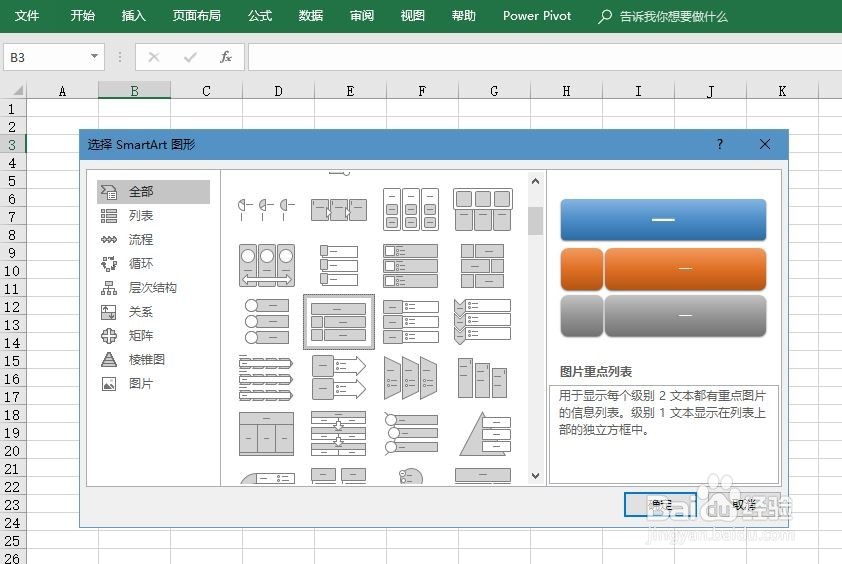This screenshot has width=842, height=564.
Task: Select row 25 header
Action: coord(13,540)
